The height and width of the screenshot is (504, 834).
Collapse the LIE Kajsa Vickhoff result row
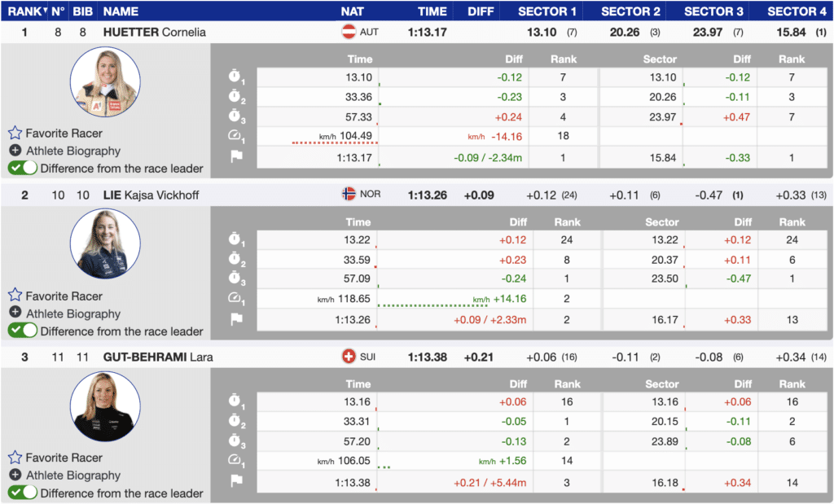tap(151, 195)
